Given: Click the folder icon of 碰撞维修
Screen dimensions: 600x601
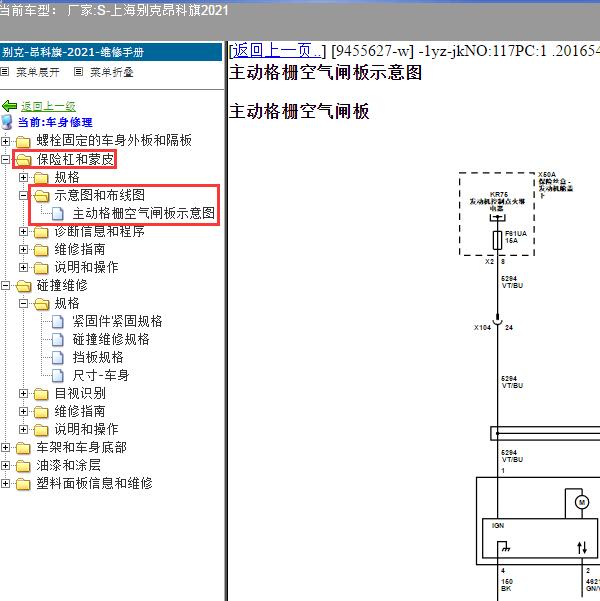Looking at the screenshot, I should point(23,286).
